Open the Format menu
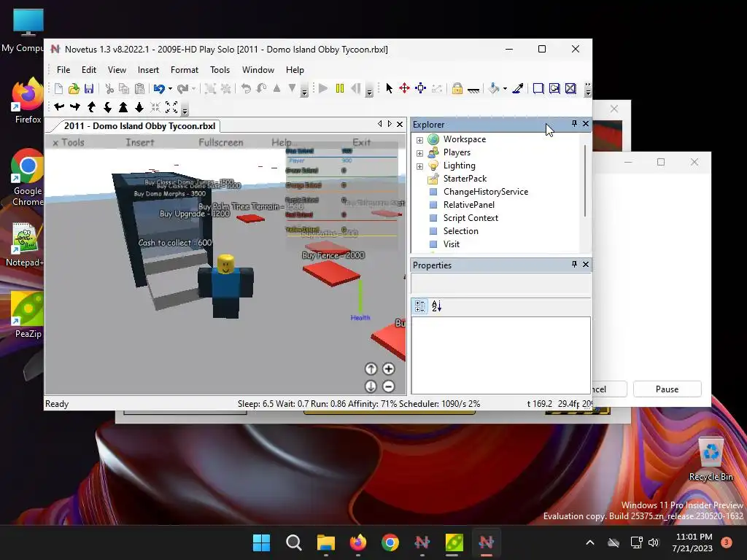The width and height of the screenshot is (747, 560). (185, 69)
